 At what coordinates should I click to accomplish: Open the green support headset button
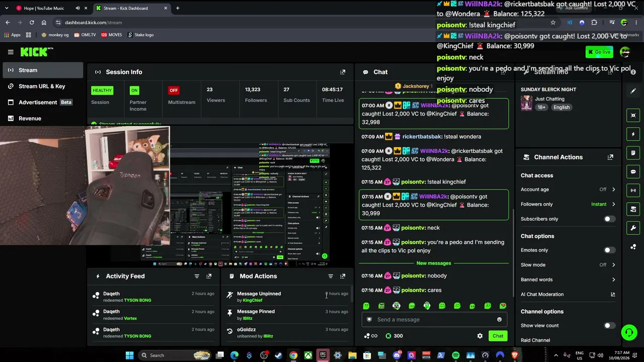[629, 332]
